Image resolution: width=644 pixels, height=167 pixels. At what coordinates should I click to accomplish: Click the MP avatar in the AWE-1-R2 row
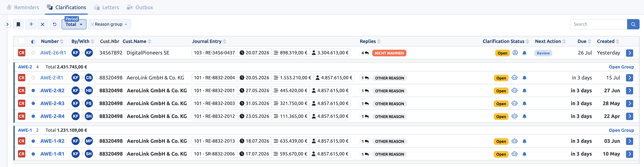[89, 141]
